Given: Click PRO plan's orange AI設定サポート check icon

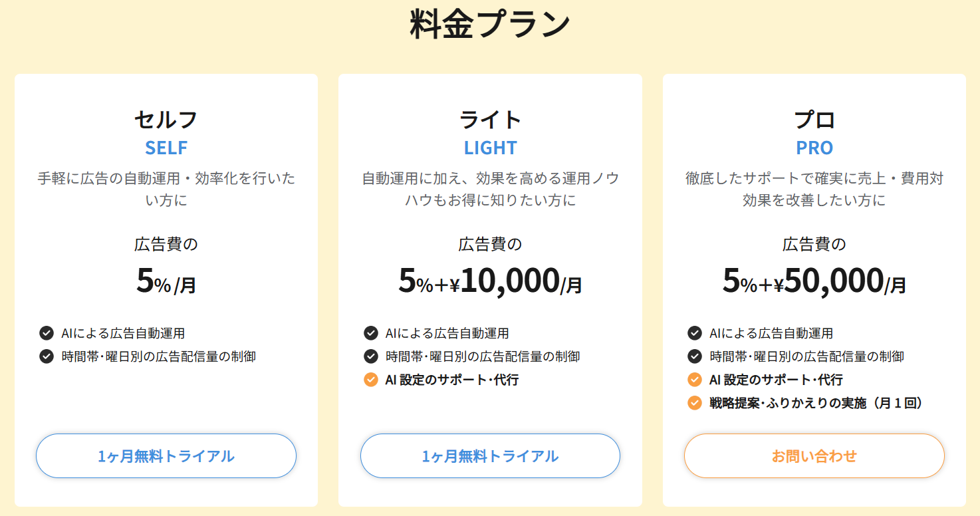Looking at the screenshot, I should [695, 380].
